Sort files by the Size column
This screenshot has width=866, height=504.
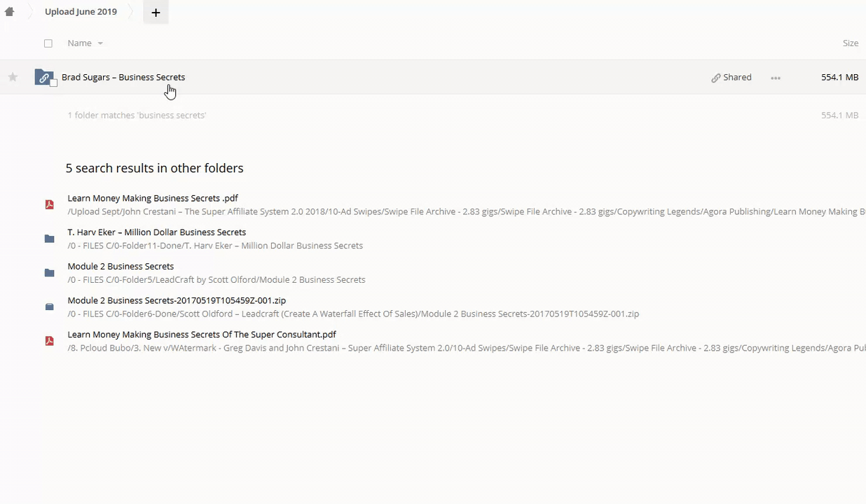click(850, 43)
